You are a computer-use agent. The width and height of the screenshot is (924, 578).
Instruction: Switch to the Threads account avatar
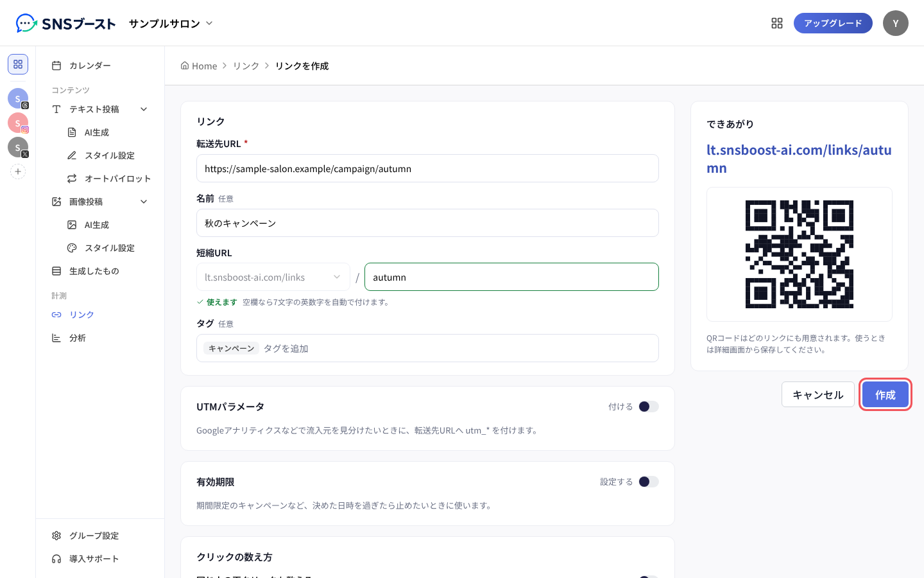click(18, 98)
